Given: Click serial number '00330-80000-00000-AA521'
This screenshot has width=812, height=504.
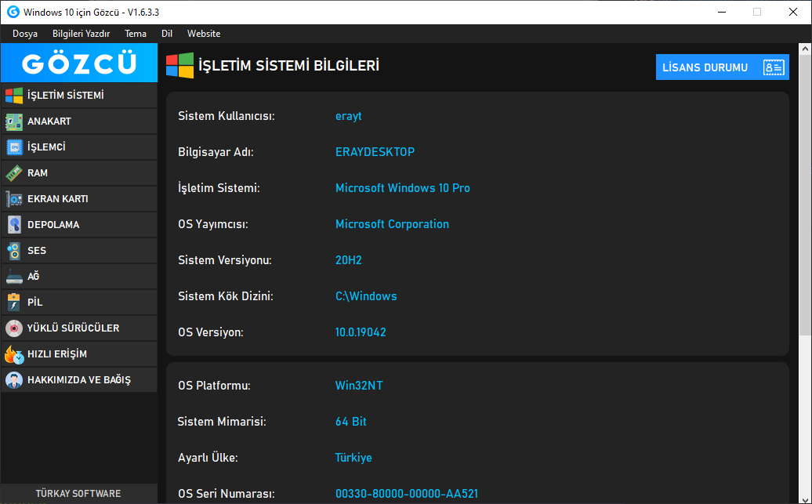Looking at the screenshot, I should [x=407, y=494].
